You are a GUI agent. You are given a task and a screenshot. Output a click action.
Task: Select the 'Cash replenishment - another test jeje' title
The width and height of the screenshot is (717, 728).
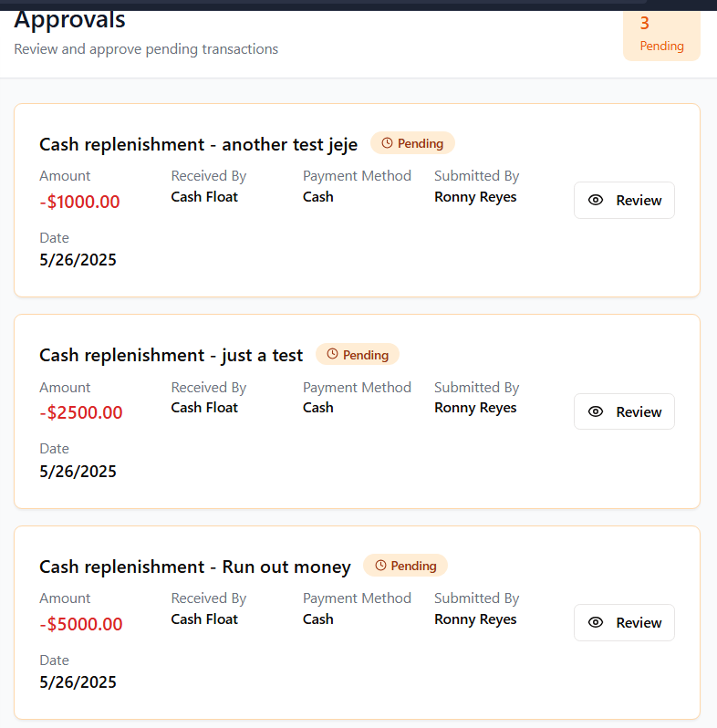[x=198, y=144]
